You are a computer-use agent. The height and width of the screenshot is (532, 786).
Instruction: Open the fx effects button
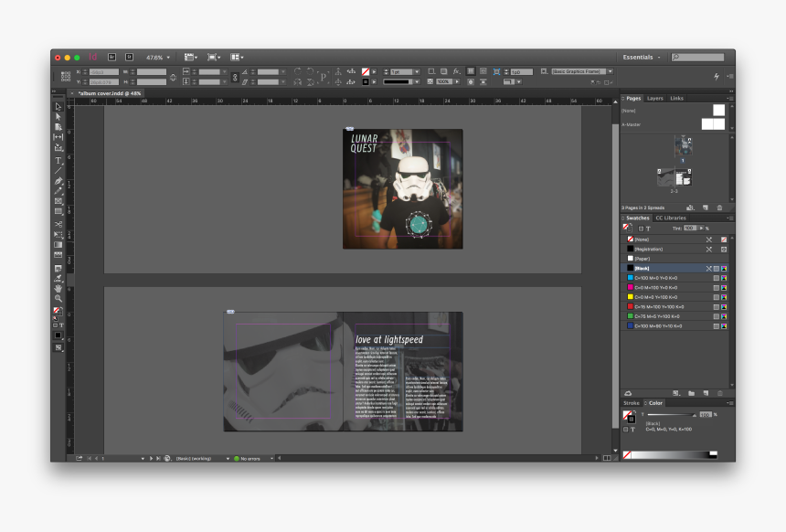point(456,71)
